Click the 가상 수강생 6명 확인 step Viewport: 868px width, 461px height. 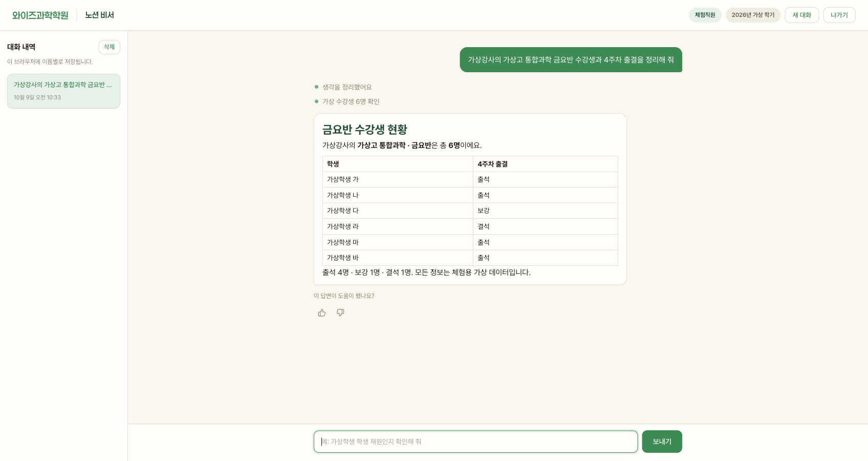coord(351,101)
